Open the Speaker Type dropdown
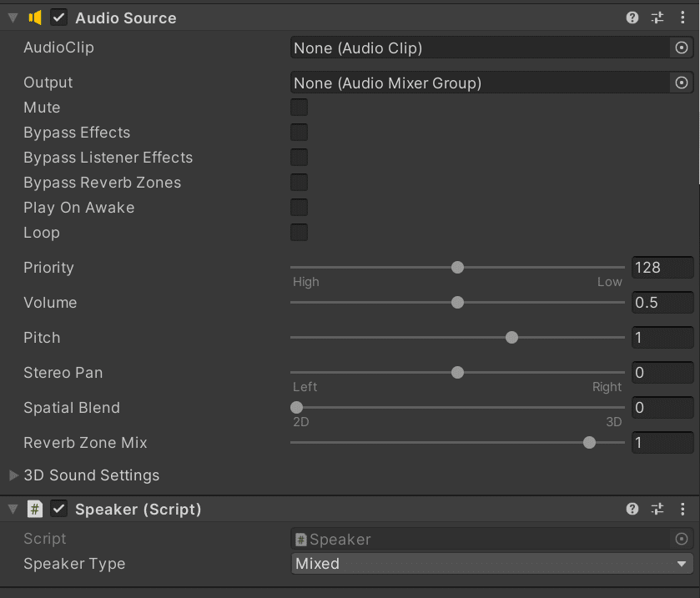The height and width of the screenshot is (598, 700). point(490,564)
